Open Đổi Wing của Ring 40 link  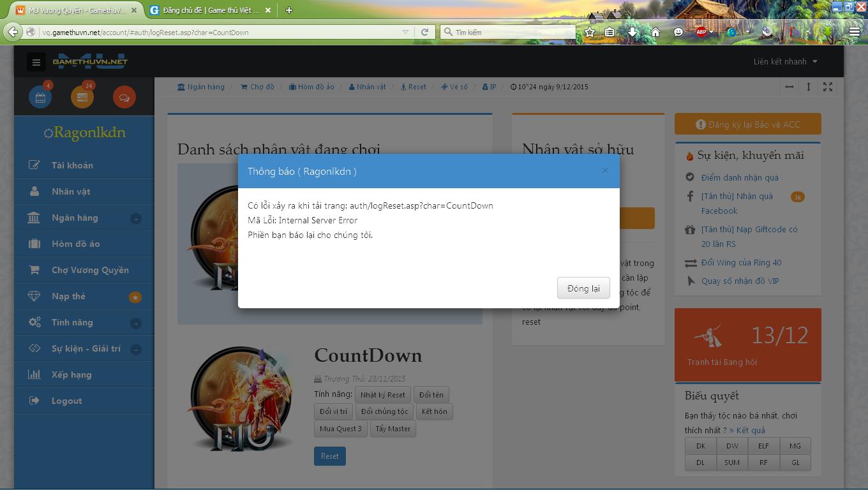(x=742, y=262)
